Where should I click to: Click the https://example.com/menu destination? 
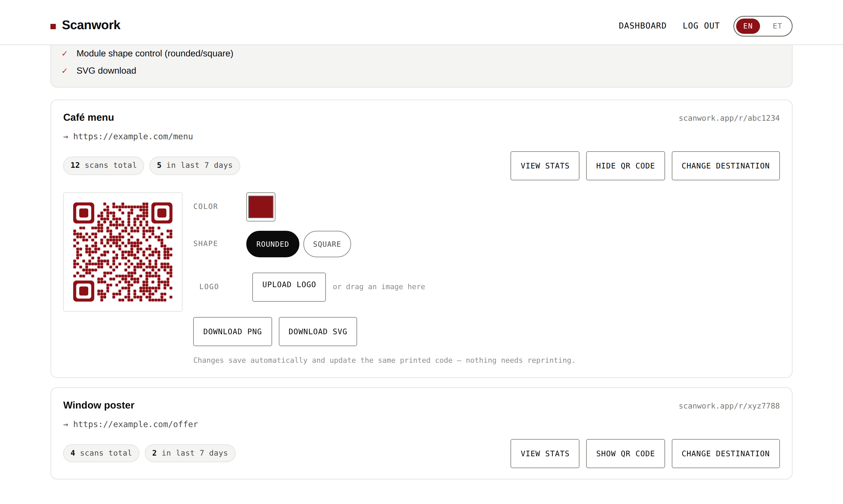pos(133,137)
